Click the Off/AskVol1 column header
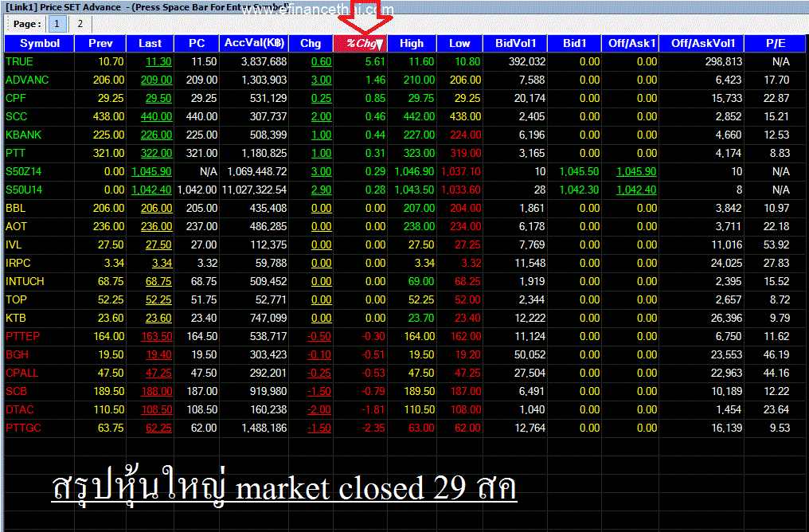Viewport: 809px width, 532px height. (702, 43)
